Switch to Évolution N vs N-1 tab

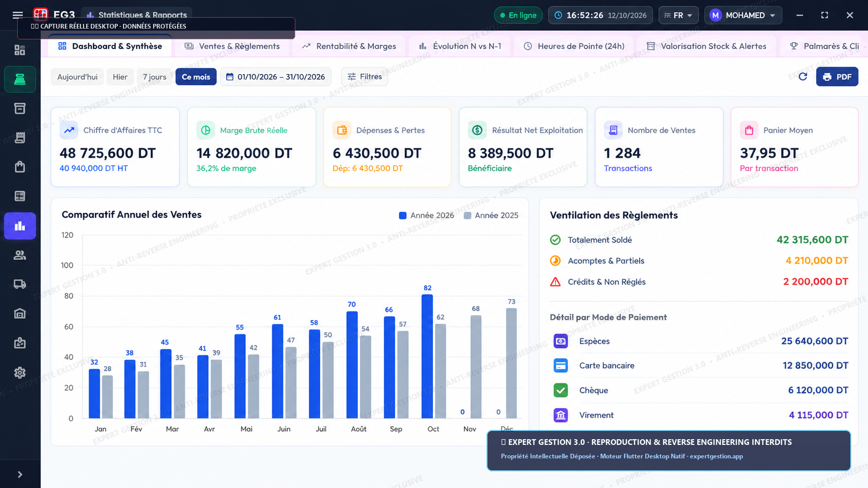tap(460, 46)
